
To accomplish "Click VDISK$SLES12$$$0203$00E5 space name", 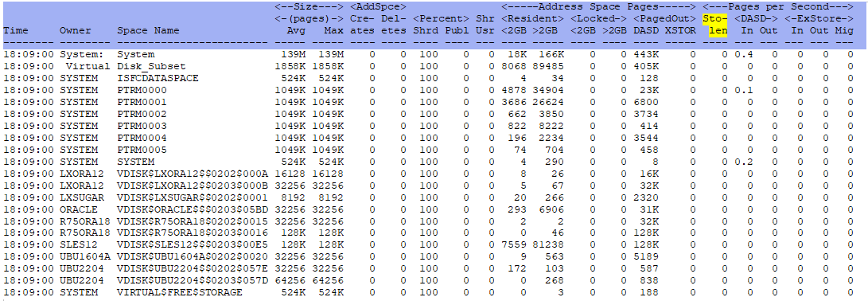I will tap(193, 244).
